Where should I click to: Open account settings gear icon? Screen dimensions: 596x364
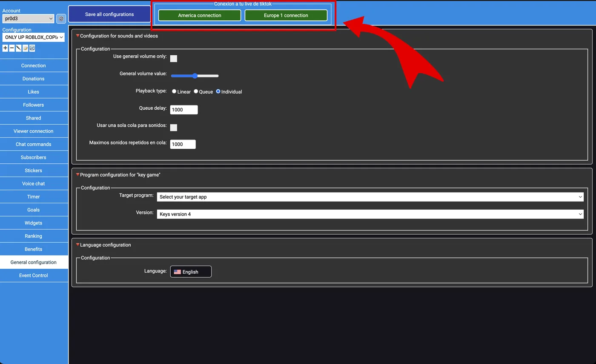[x=61, y=19]
